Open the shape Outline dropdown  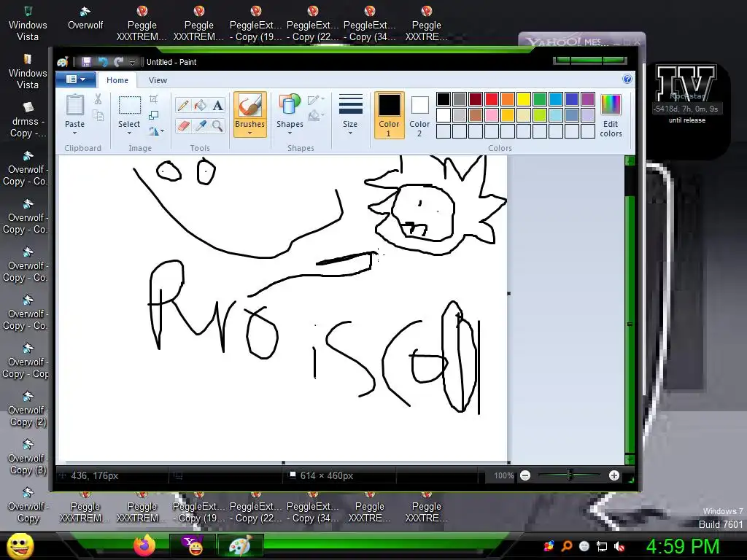tap(316, 99)
